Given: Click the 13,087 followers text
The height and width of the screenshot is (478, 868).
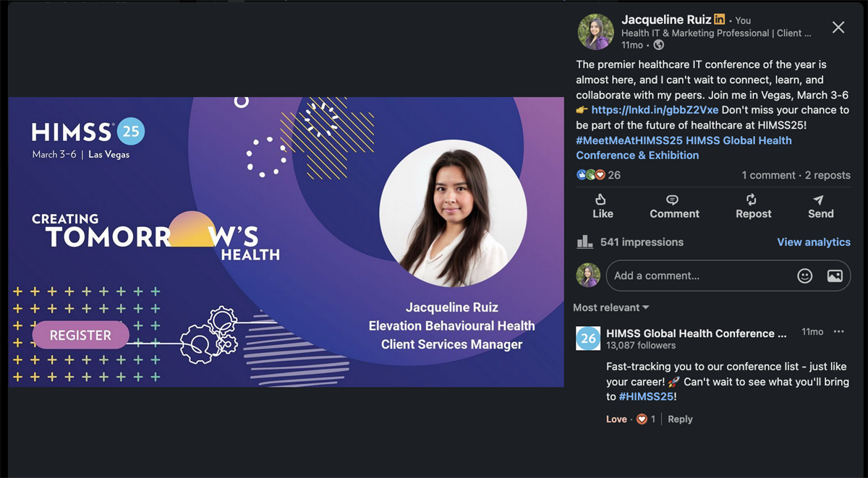Looking at the screenshot, I should click(641, 346).
